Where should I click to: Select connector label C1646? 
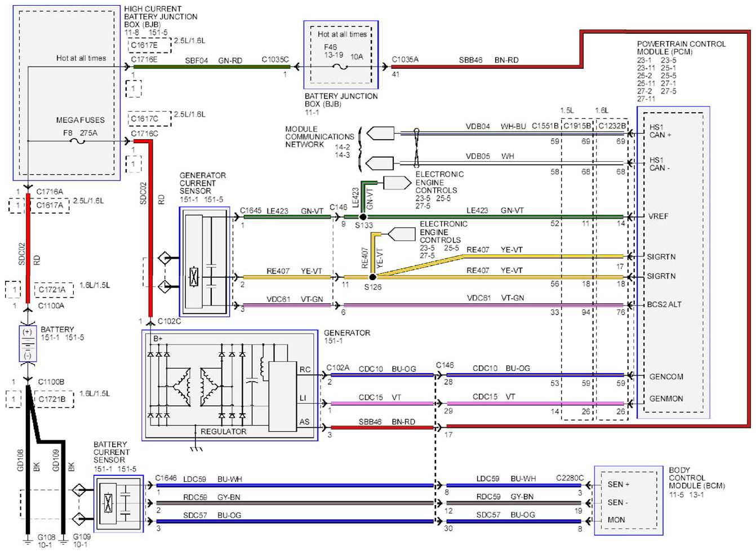pos(166,478)
